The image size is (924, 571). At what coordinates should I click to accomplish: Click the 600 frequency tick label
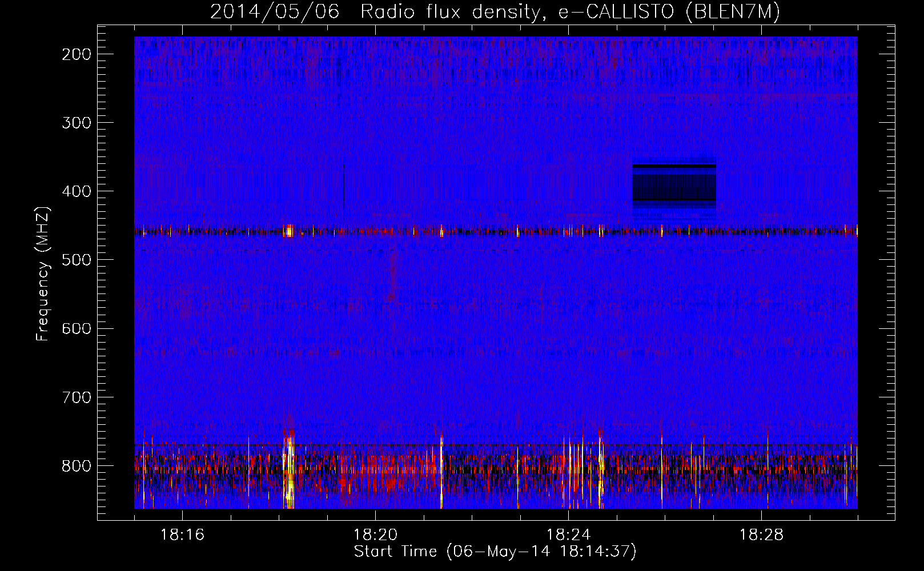click(x=76, y=328)
